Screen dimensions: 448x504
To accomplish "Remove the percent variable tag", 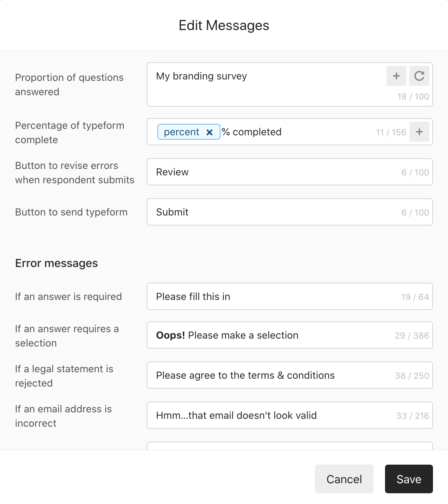I will [210, 132].
